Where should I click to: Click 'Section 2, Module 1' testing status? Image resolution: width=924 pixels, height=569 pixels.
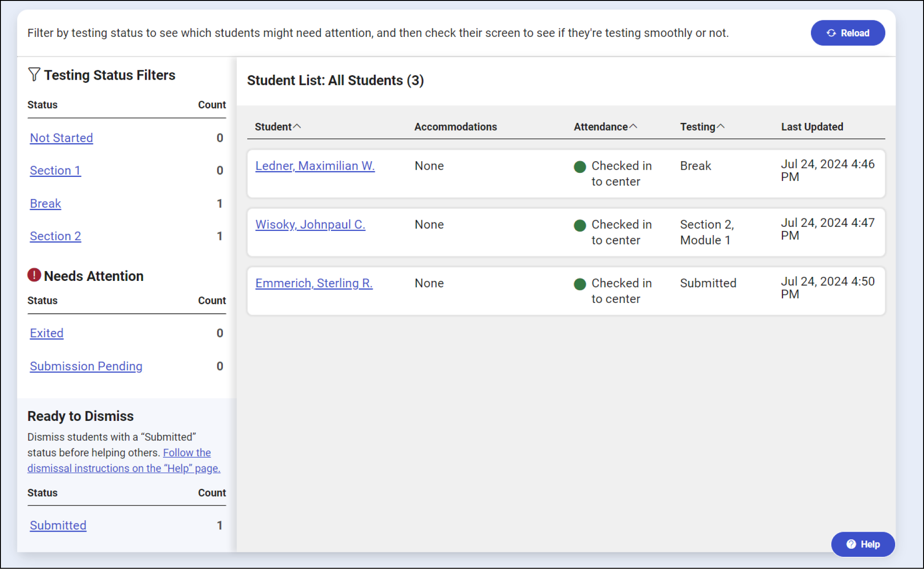[707, 232]
